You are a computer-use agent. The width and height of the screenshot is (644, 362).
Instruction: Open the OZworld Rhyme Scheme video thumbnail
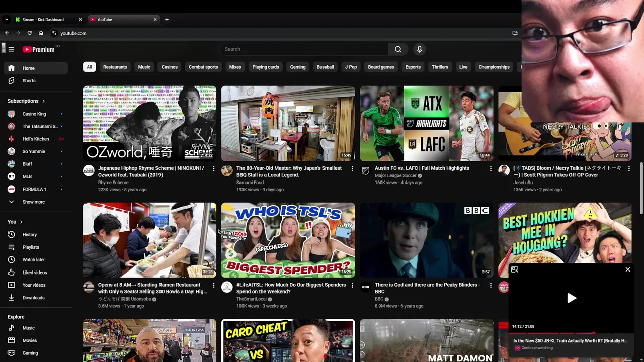[149, 123]
